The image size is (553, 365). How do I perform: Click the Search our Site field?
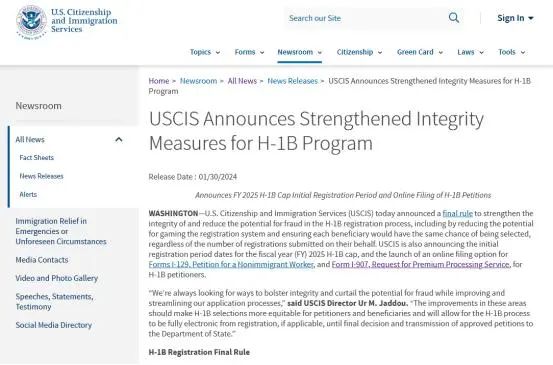pyautogui.click(x=365, y=18)
